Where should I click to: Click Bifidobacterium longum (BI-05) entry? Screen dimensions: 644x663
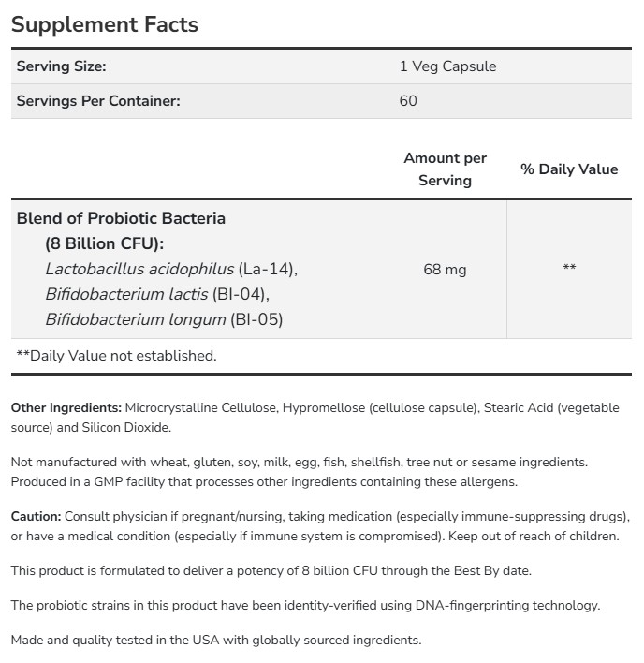pos(164,319)
